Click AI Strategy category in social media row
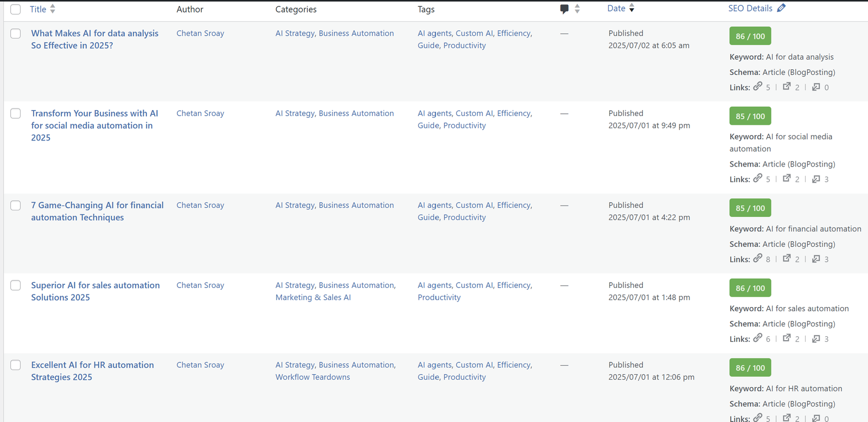868x422 pixels. tap(295, 113)
